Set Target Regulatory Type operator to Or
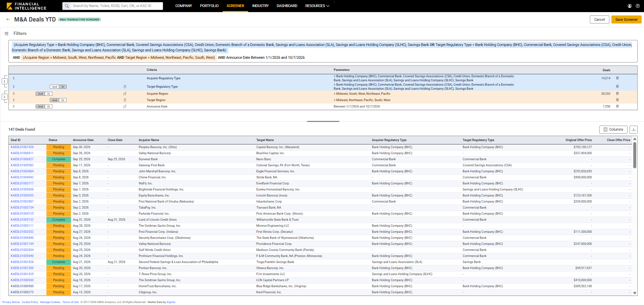 (x=63, y=87)
